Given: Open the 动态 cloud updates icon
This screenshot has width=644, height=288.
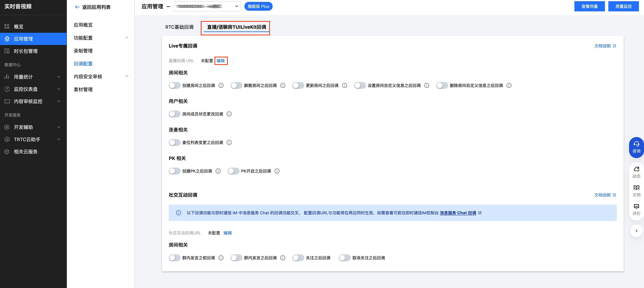Looking at the screenshot, I should pos(636,169).
